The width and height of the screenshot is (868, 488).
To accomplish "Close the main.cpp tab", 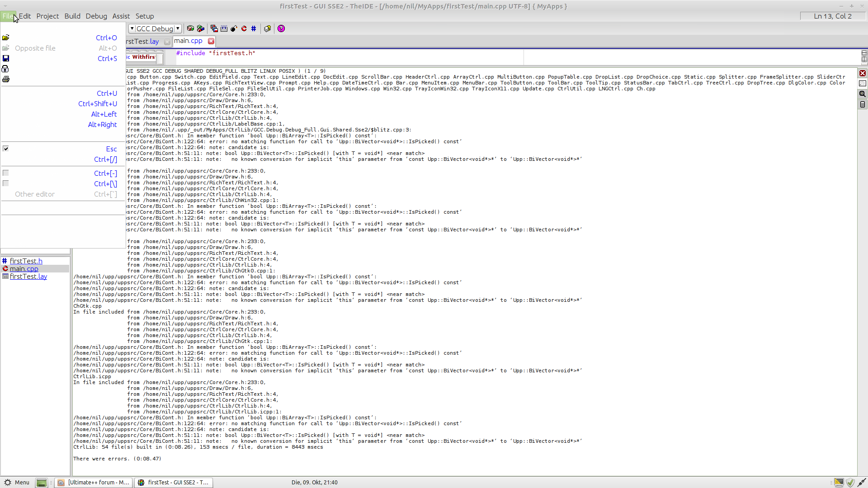I will [211, 41].
